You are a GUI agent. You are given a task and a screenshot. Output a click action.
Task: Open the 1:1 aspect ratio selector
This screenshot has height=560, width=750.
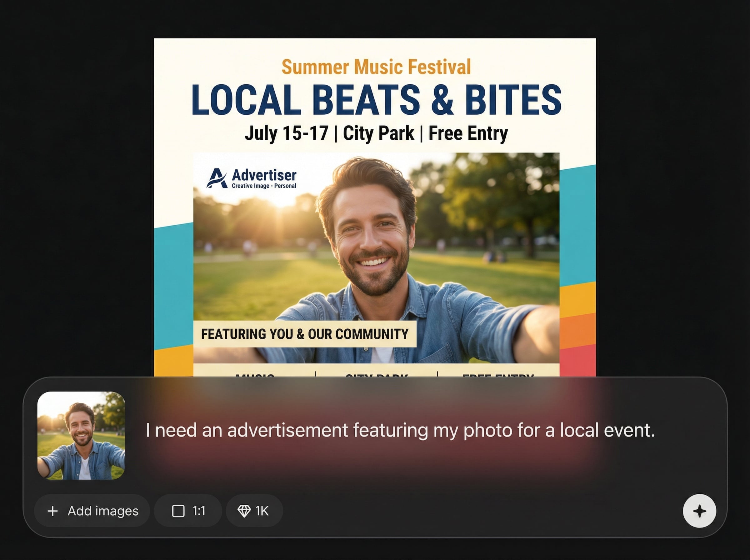point(188,511)
